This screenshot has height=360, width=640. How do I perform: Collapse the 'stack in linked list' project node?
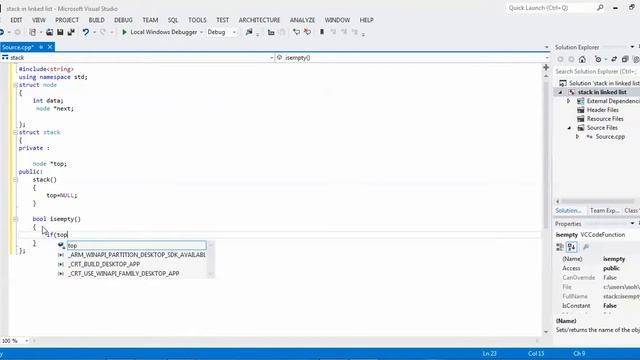coord(560,92)
